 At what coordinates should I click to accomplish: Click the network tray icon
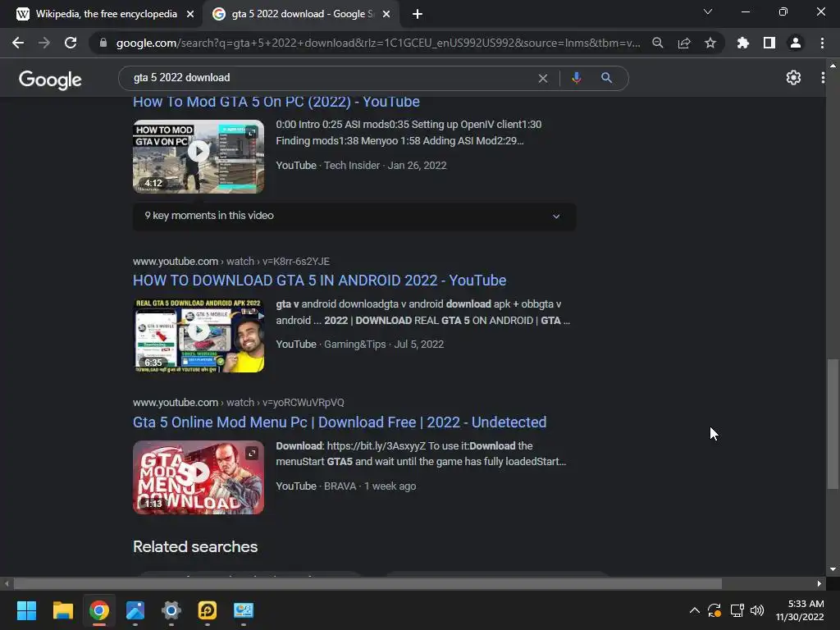coord(737,610)
